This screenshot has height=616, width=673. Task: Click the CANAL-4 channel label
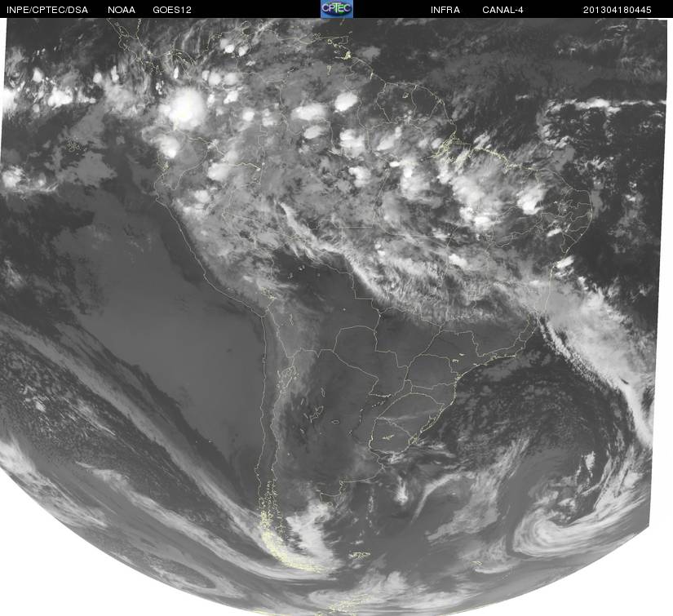pos(503,10)
